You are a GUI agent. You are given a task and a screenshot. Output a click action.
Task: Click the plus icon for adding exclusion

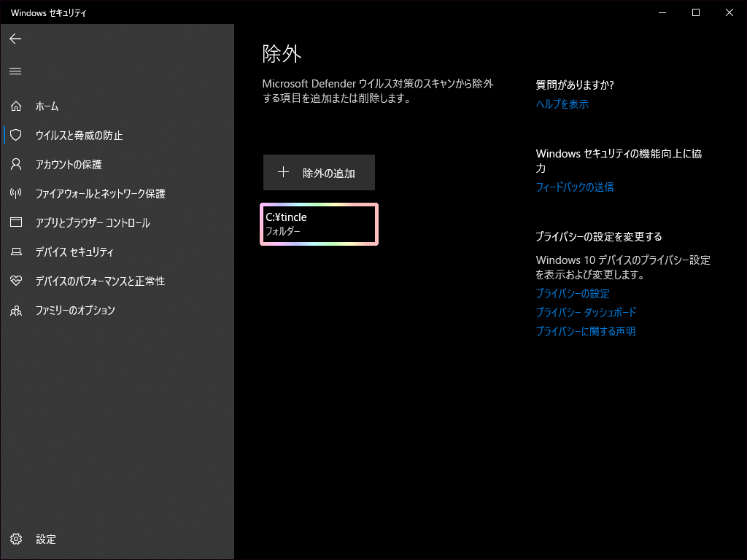tap(284, 172)
